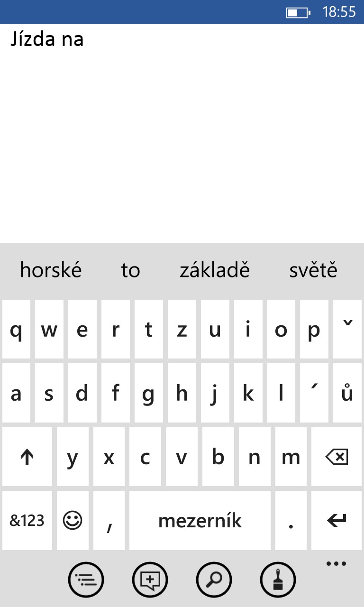Select the suggestion "světě"
Screen dimensions: 364x607
click(313, 270)
